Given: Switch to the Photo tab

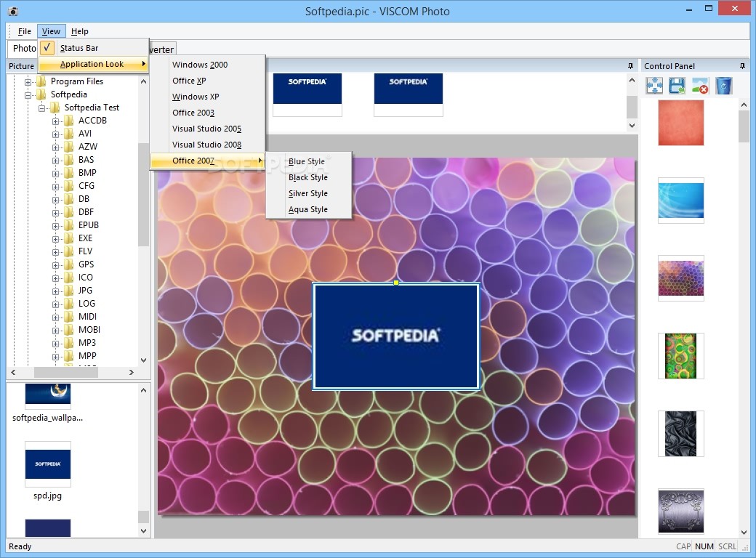Looking at the screenshot, I should (x=23, y=48).
